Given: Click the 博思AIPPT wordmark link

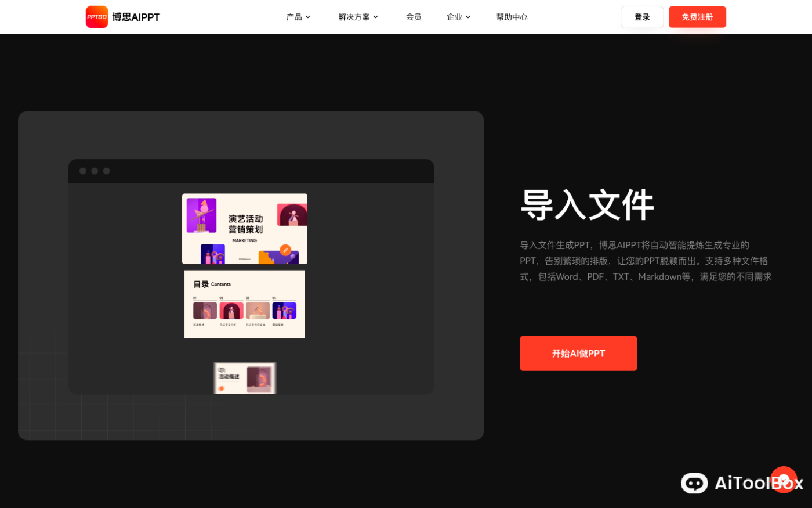Looking at the screenshot, I should [139, 17].
